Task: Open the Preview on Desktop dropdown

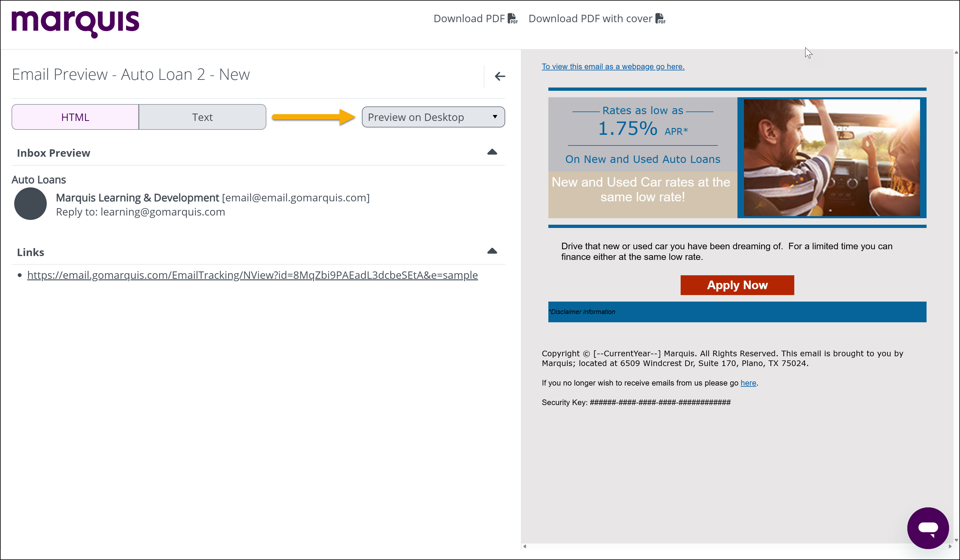Action: (433, 117)
